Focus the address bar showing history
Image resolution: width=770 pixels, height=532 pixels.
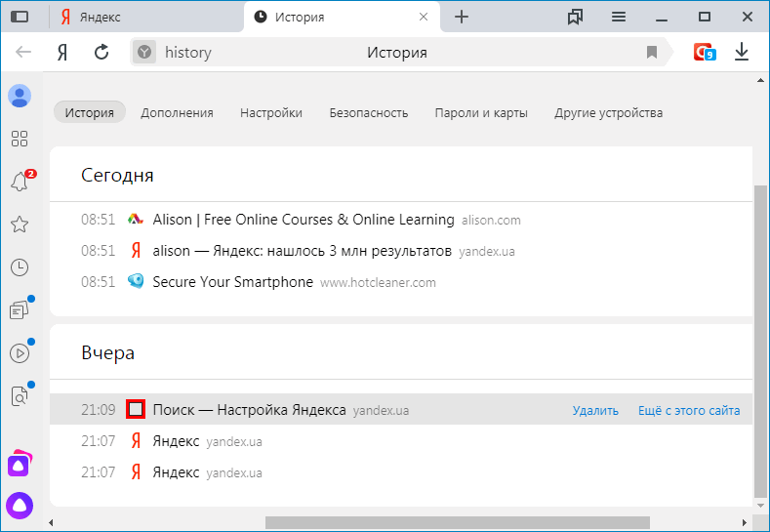[x=397, y=52]
